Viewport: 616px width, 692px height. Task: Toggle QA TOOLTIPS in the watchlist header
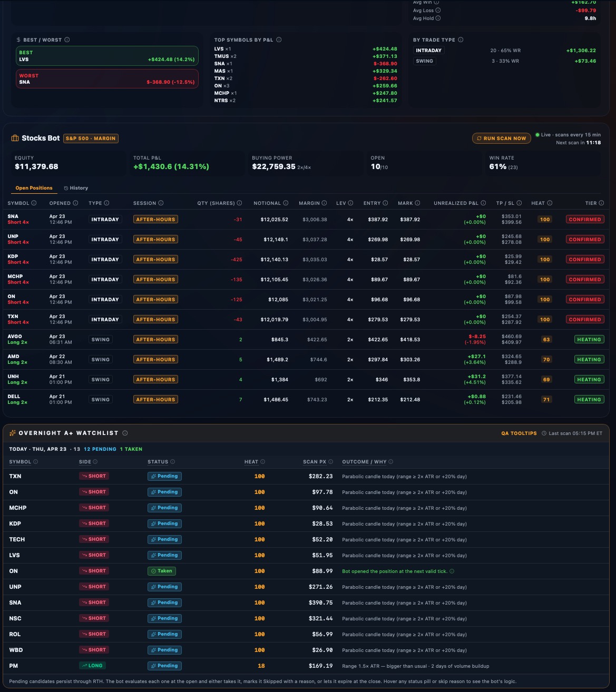click(519, 433)
